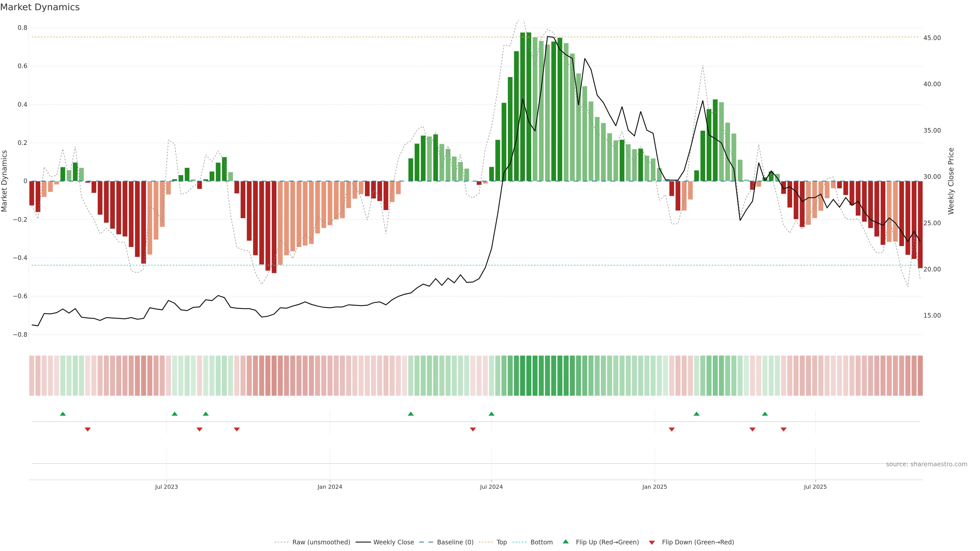Click the Jul 2023 x-axis label
980x551 pixels.
(166, 487)
